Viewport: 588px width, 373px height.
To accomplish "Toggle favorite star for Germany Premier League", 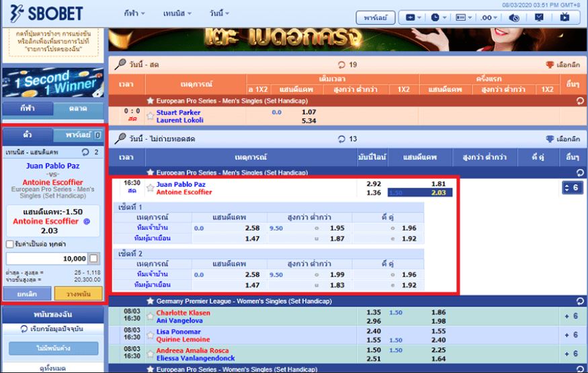I will click(x=151, y=301).
